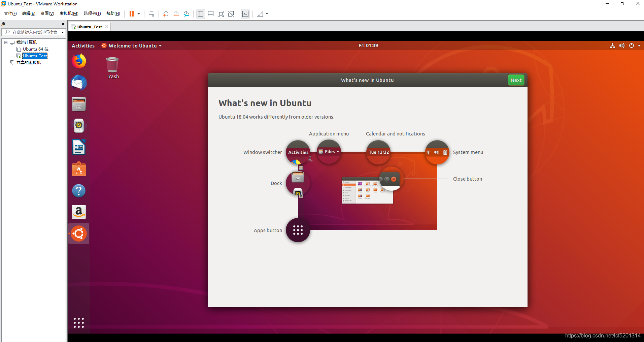Select the Trash desktop icon
The width and height of the screenshot is (644, 342).
pos(112,68)
